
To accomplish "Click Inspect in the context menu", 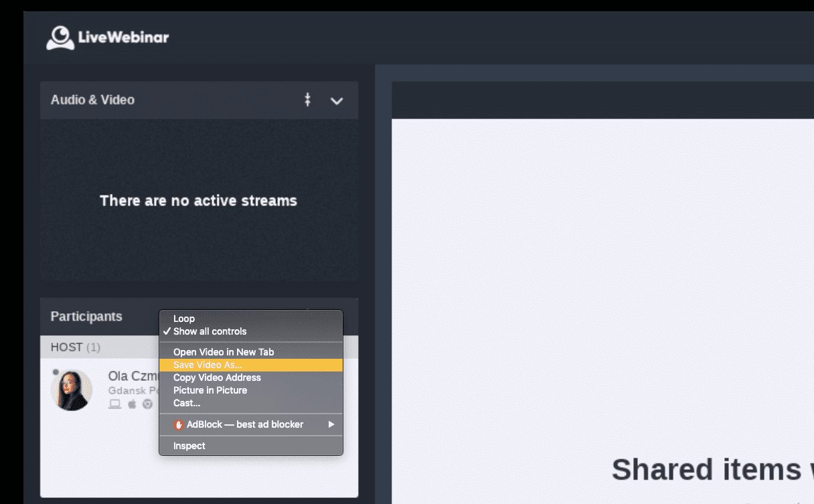I will [x=189, y=446].
